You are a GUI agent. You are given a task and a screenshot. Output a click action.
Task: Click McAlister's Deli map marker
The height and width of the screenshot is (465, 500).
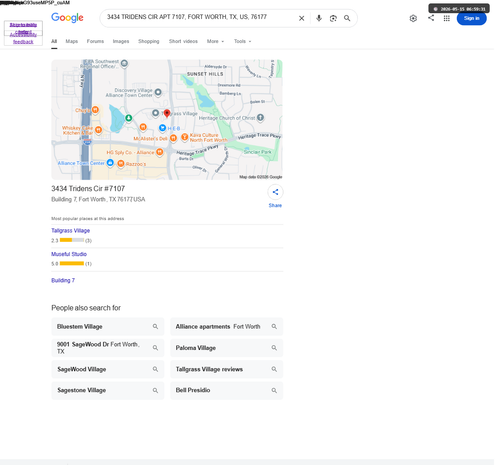173,138
